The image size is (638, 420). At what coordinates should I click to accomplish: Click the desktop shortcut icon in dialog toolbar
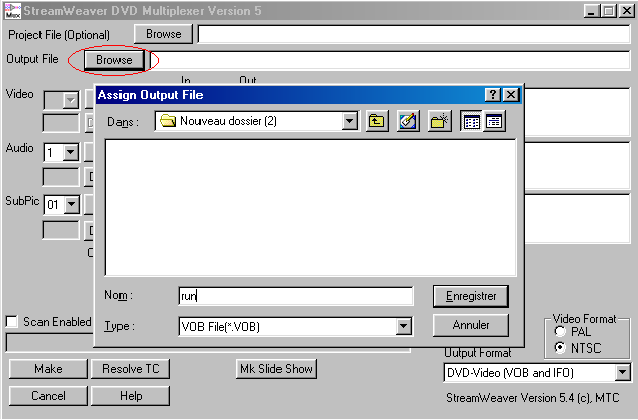coord(408,121)
